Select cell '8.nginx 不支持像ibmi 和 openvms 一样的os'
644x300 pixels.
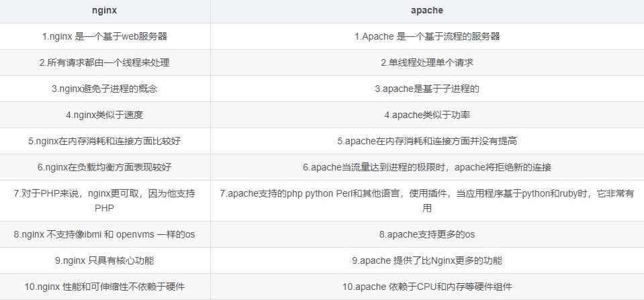pos(105,234)
